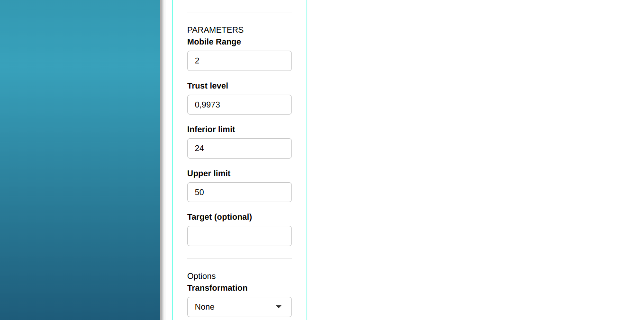
Task: Click the Transformation dropdown arrow
Action: (x=279, y=307)
